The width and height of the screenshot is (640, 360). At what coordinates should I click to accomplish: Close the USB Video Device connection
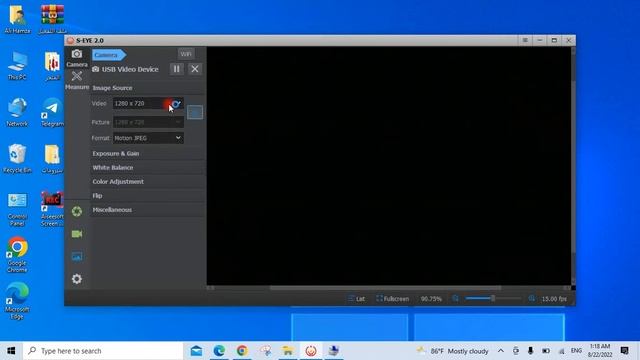click(195, 69)
